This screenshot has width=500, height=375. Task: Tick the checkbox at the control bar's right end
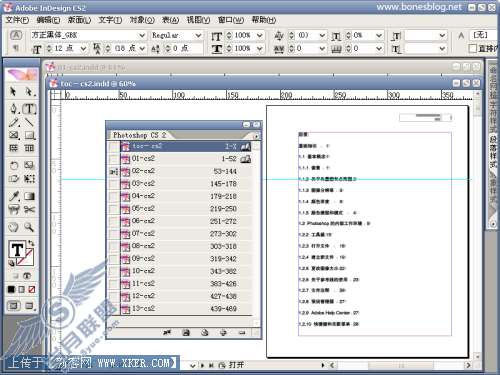473,49
